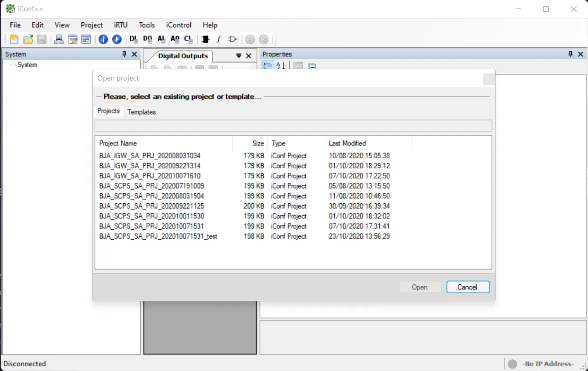Open the Project menu
Image resolution: width=588 pixels, height=371 pixels.
coord(92,25)
